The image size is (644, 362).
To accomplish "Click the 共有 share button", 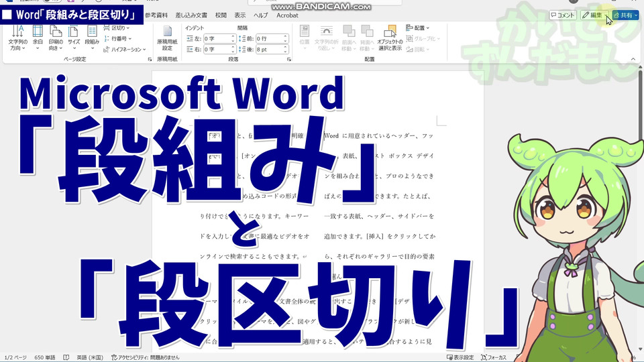I will click(x=626, y=15).
